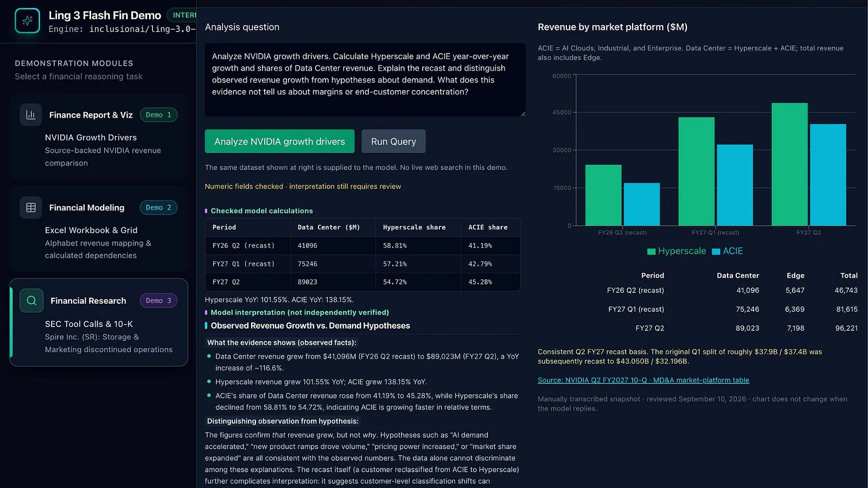Click the Analyze NVIDIA growth drivers button
The height and width of the screenshot is (488, 868).
pos(279,142)
